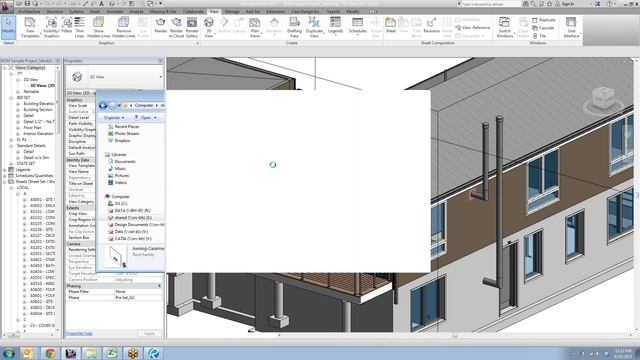
Task: Open Schedules tool in ribbon
Action: pos(358,27)
